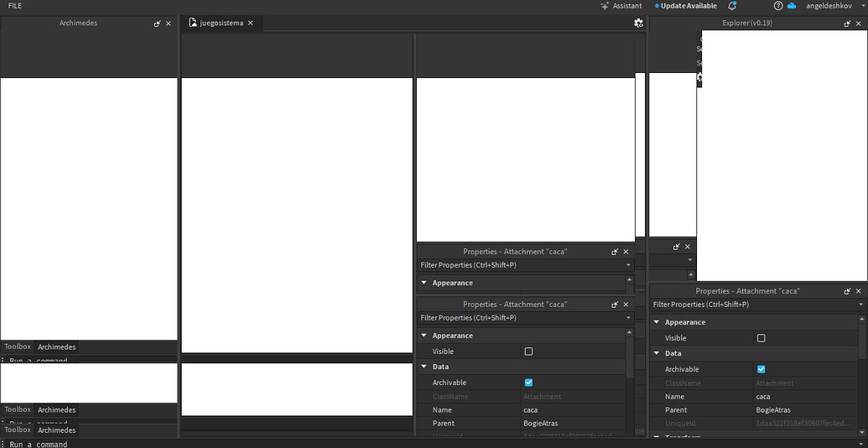Image resolution: width=868 pixels, height=448 pixels.
Task: Open filter dropdown arrow in center-bottom Properties panel
Action: tap(628, 318)
